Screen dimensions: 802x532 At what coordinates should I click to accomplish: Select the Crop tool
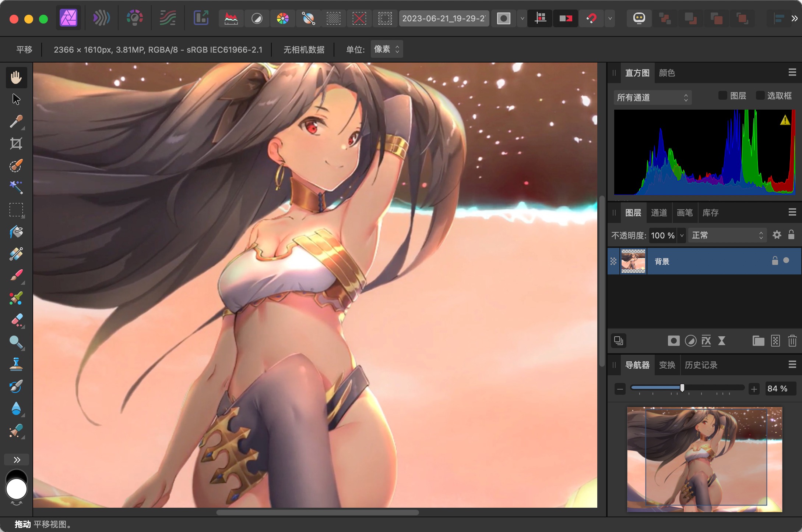point(16,143)
